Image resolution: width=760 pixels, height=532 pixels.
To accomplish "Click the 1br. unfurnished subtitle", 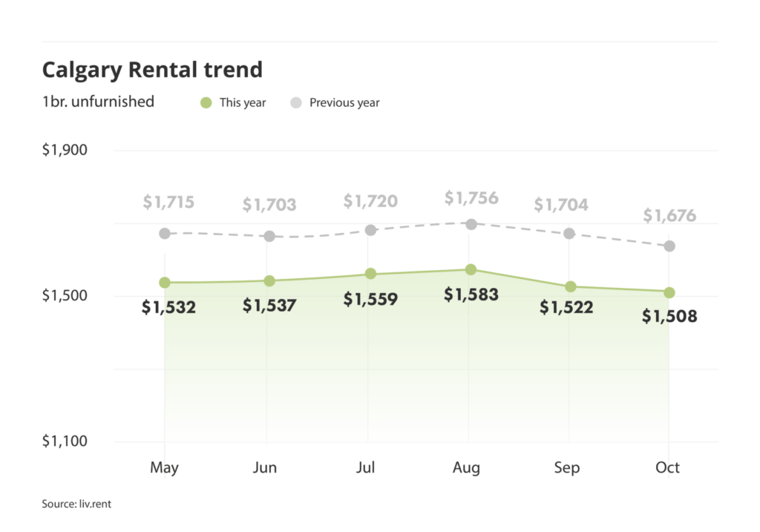I will [x=98, y=102].
